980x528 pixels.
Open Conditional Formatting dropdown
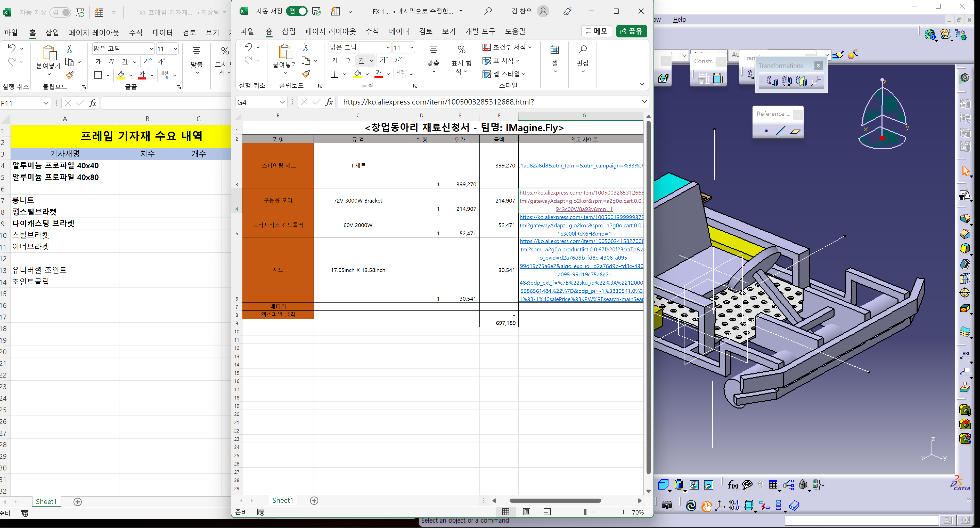507,47
